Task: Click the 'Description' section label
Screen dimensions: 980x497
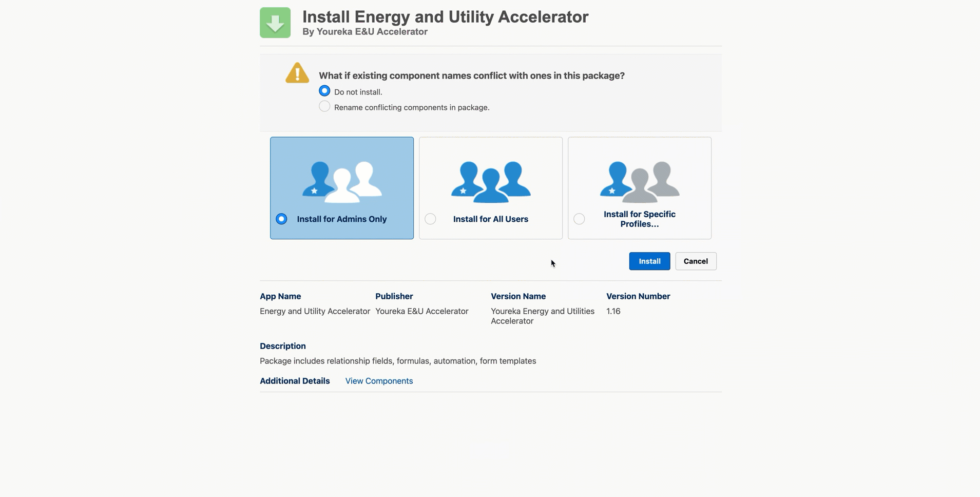Action: (x=282, y=346)
